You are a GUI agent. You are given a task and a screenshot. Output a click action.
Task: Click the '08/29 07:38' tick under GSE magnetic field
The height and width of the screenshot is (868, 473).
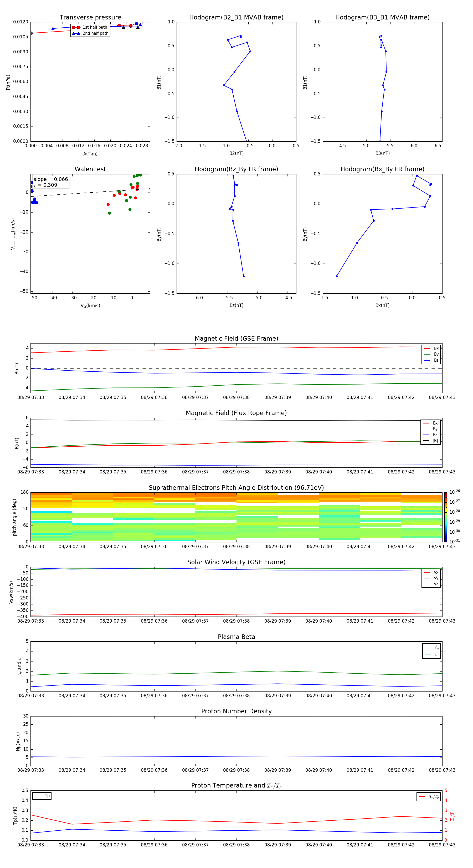[236, 398]
